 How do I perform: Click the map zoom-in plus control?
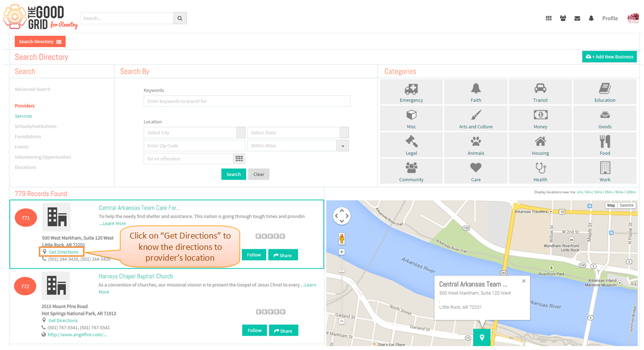click(x=342, y=252)
